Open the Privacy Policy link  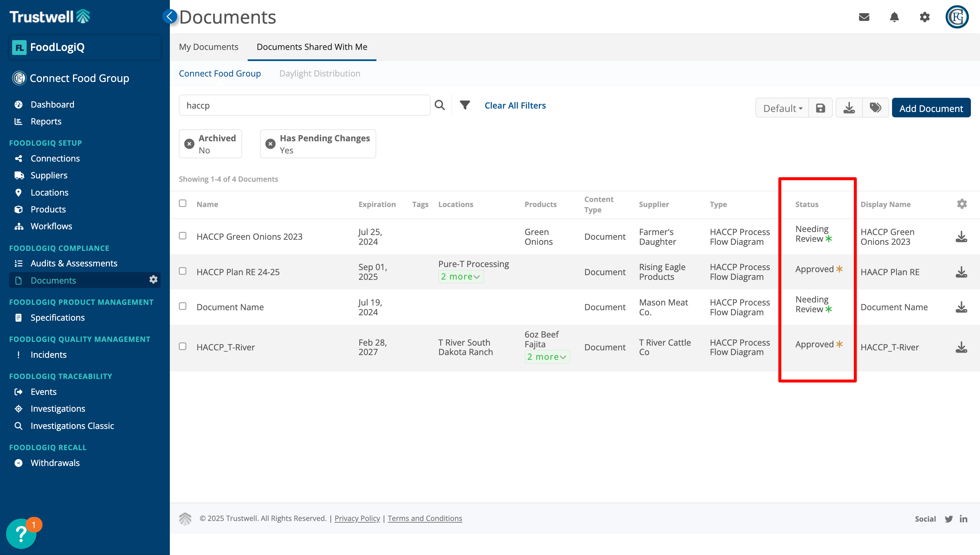pyautogui.click(x=357, y=518)
